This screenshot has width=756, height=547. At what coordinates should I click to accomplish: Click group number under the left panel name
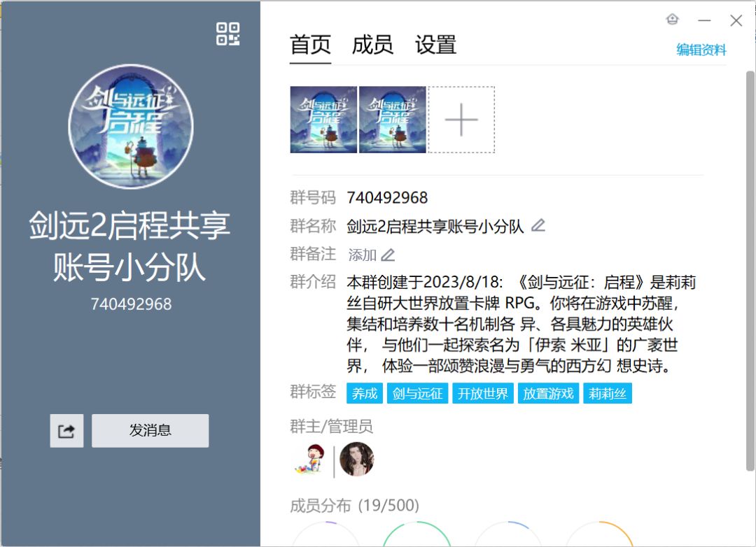point(131,304)
